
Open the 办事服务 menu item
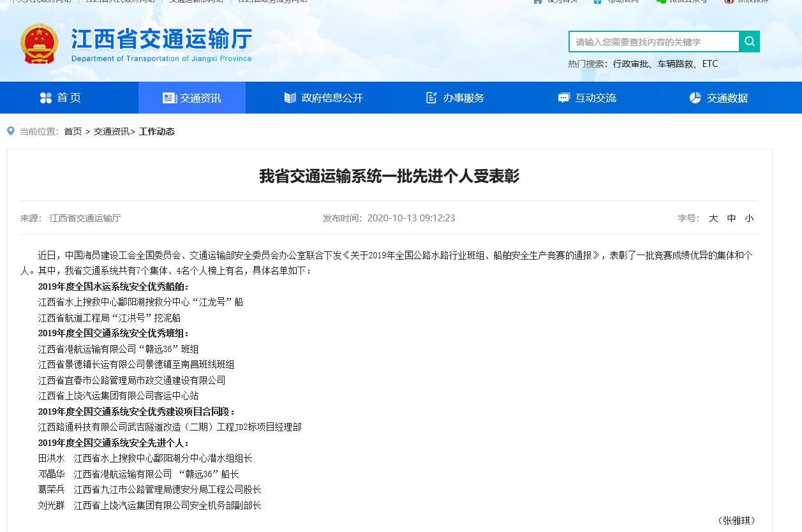click(464, 98)
